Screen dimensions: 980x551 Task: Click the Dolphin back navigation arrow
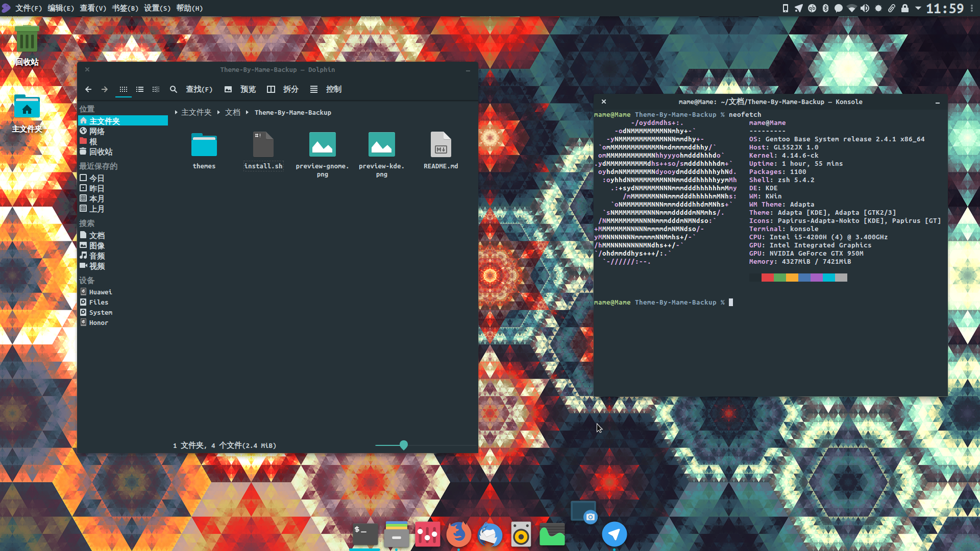click(88, 89)
